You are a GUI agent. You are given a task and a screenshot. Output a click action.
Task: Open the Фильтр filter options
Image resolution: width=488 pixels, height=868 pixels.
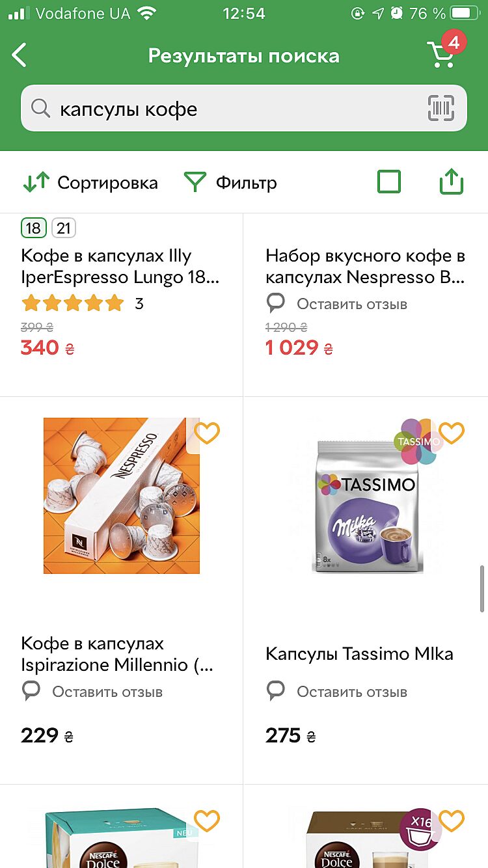click(x=231, y=183)
